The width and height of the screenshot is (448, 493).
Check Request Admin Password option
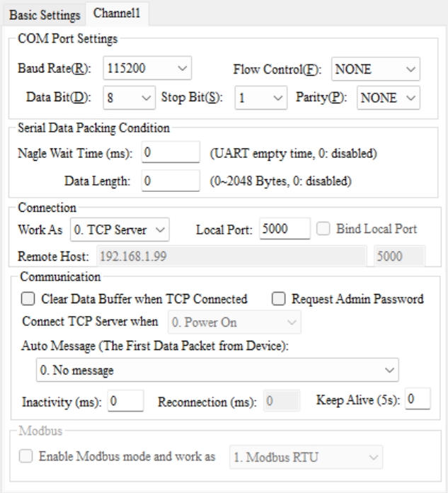[x=278, y=299]
